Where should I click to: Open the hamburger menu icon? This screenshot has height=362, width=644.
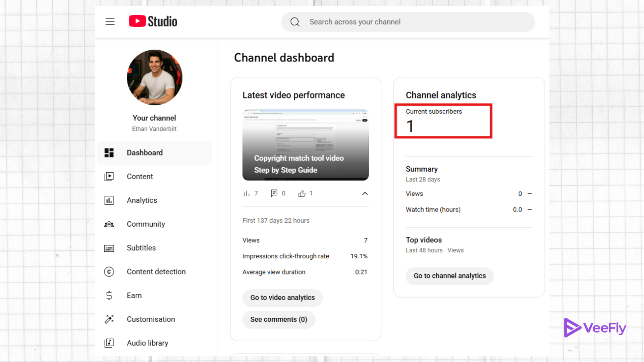(x=110, y=22)
